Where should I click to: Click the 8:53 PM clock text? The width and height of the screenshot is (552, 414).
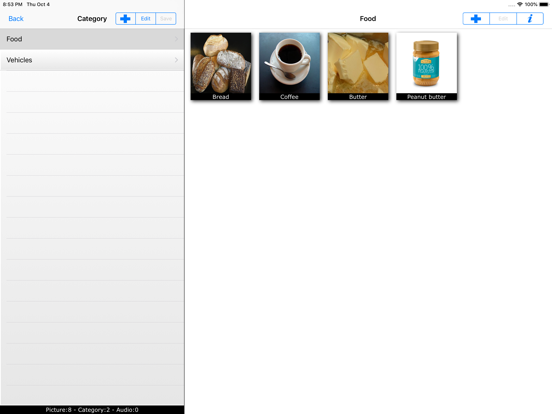pos(13,4)
